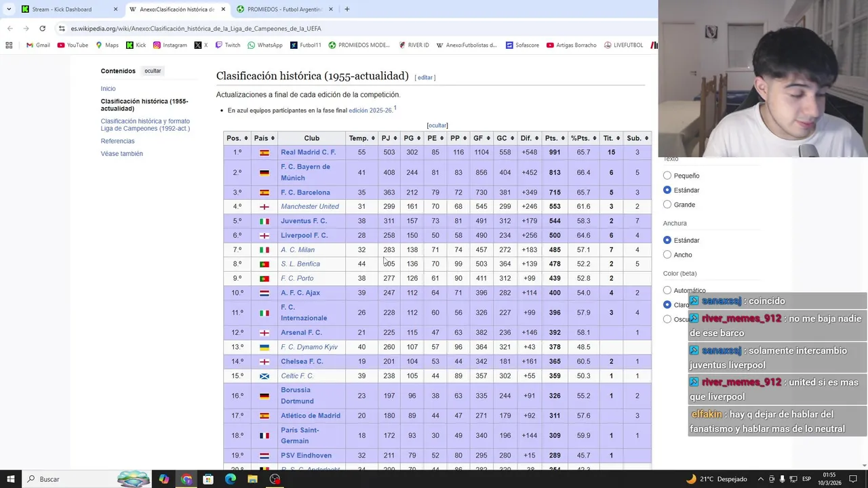
Task: Jump to the Referencias section
Action: pos(117,141)
